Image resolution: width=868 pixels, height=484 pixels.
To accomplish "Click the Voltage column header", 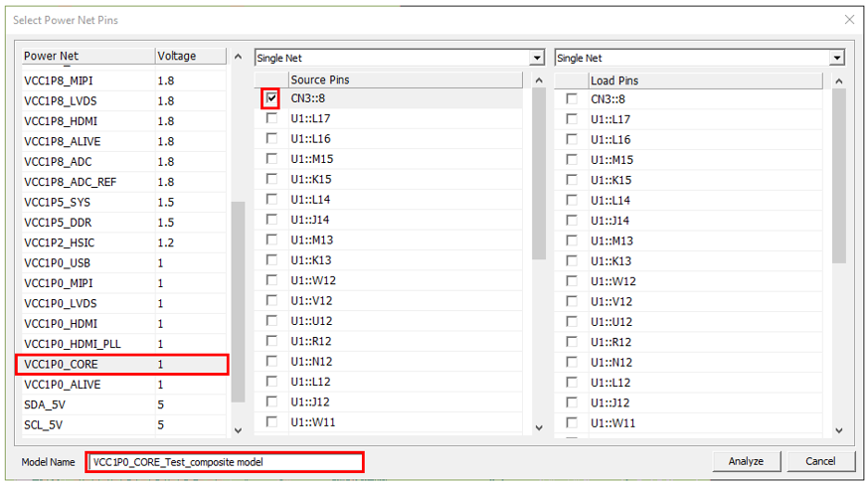I will (189, 57).
